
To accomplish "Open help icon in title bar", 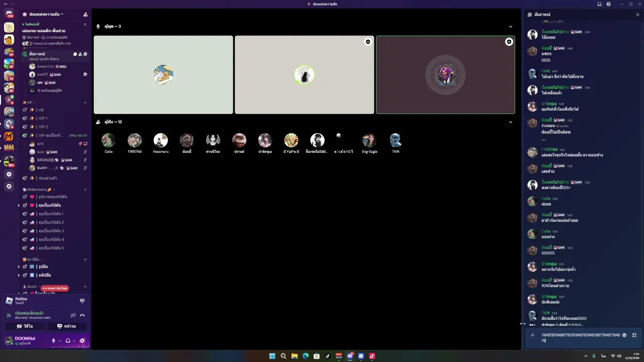I will [608, 4].
